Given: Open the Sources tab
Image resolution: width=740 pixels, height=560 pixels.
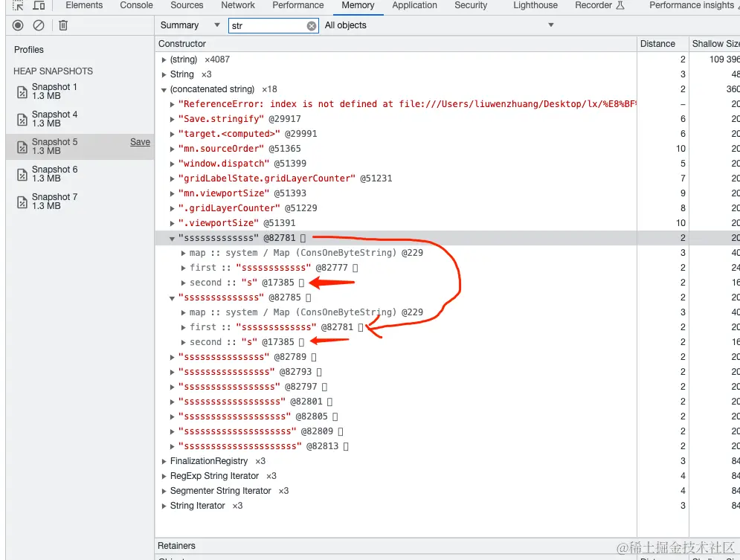Looking at the screenshot, I should pos(187,5).
